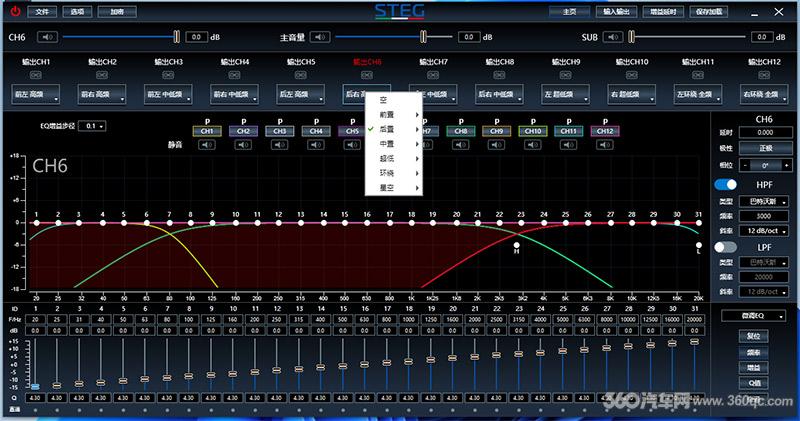Mute channel CH5 speaker icon
The height and width of the screenshot is (421, 800).
point(352,145)
